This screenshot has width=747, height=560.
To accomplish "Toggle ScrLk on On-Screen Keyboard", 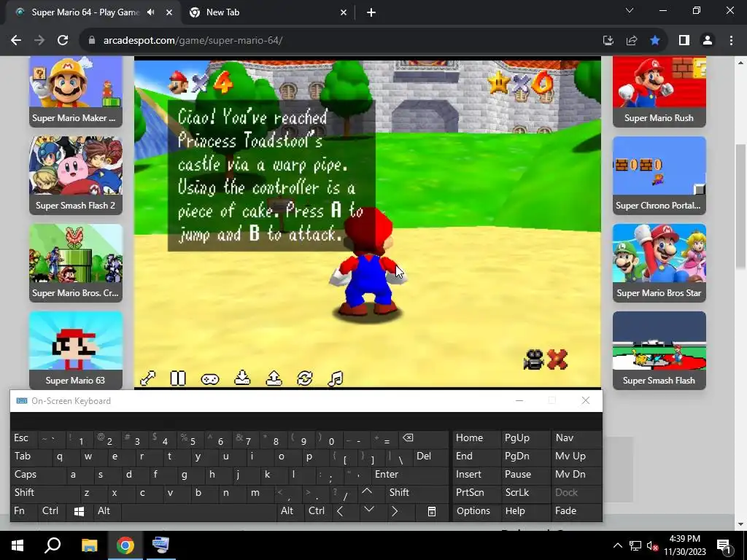I will point(525,492).
